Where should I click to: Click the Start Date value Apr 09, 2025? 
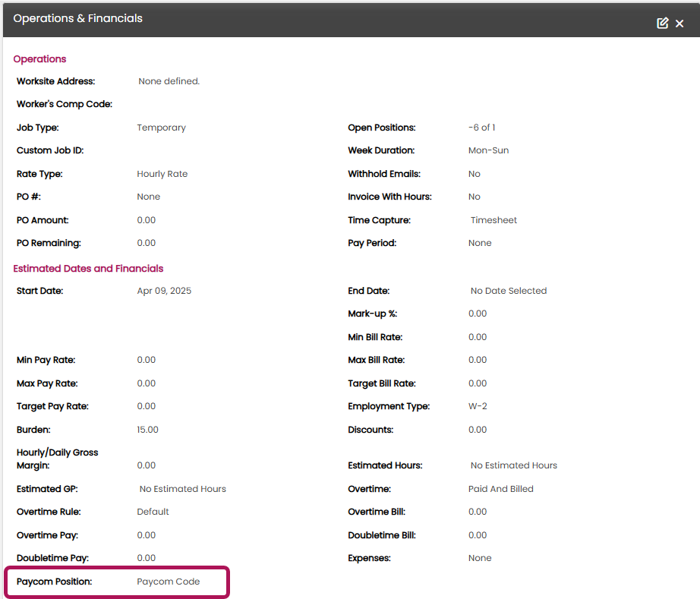pos(164,290)
